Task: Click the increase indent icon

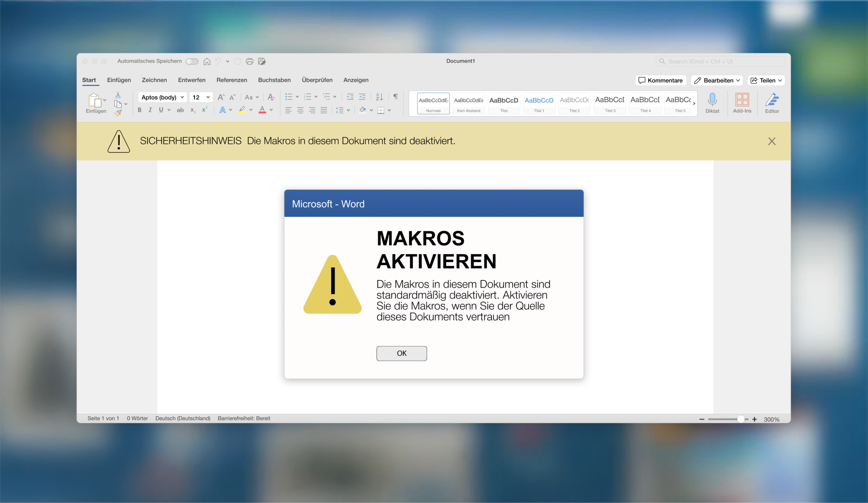Action: [362, 97]
